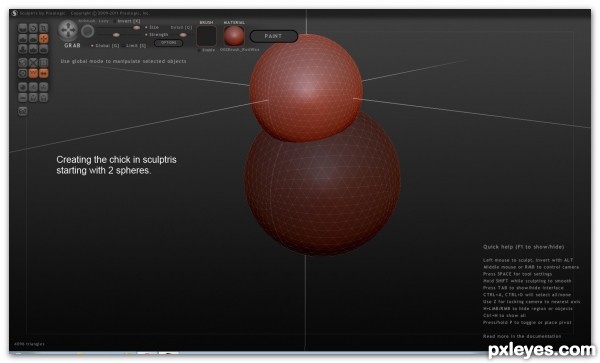Toggle the Strength pressure option
Viewport: 600px width, 363px height.
pos(157,35)
